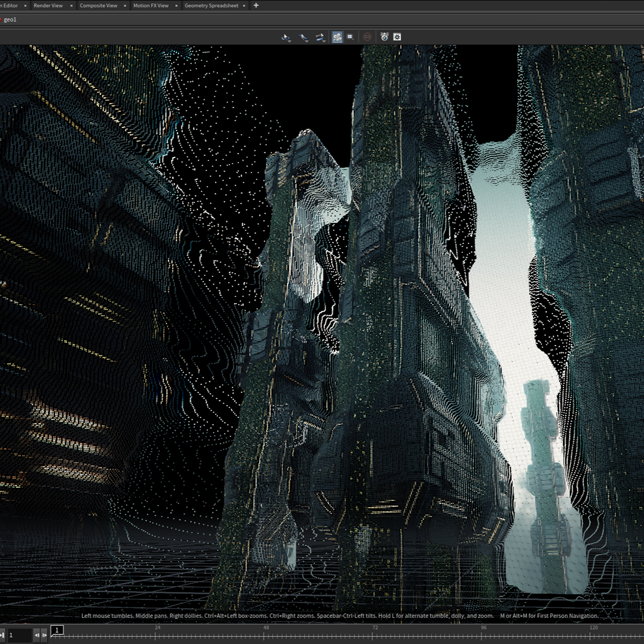Select the geometry selection mode icon
This screenshot has height=644, width=644.
303,37
